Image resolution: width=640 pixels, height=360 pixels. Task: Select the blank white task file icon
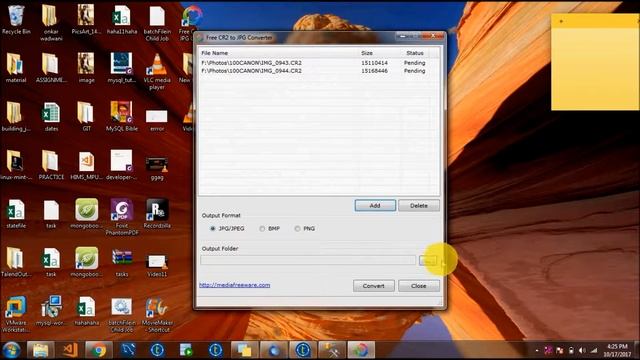51,213
